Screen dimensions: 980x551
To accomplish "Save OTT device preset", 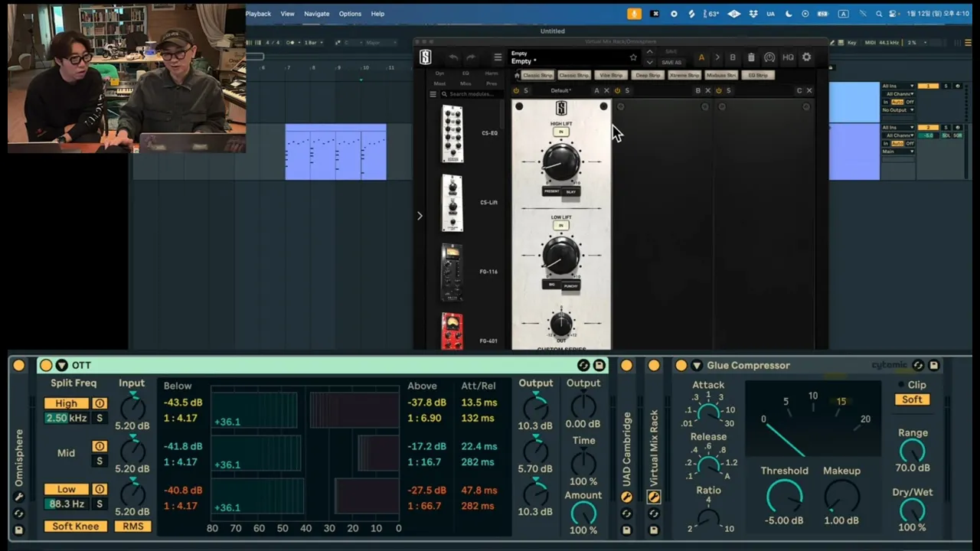I will click(x=599, y=366).
